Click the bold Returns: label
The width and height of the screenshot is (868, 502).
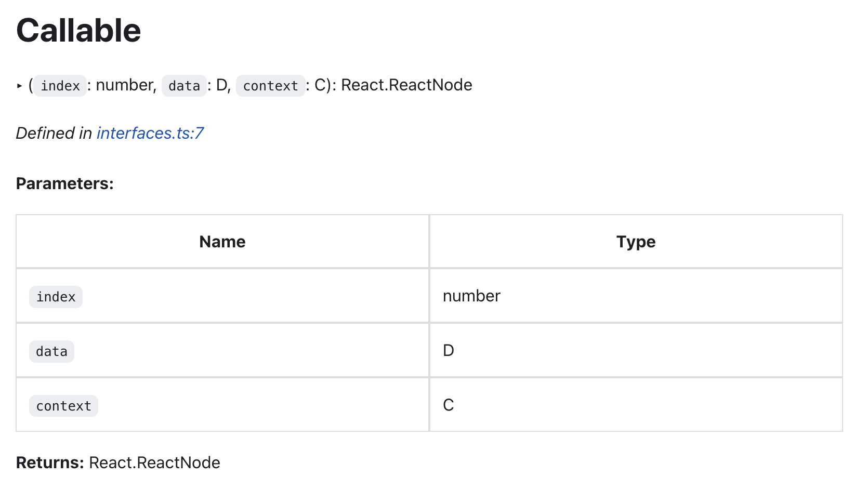point(50,463)
